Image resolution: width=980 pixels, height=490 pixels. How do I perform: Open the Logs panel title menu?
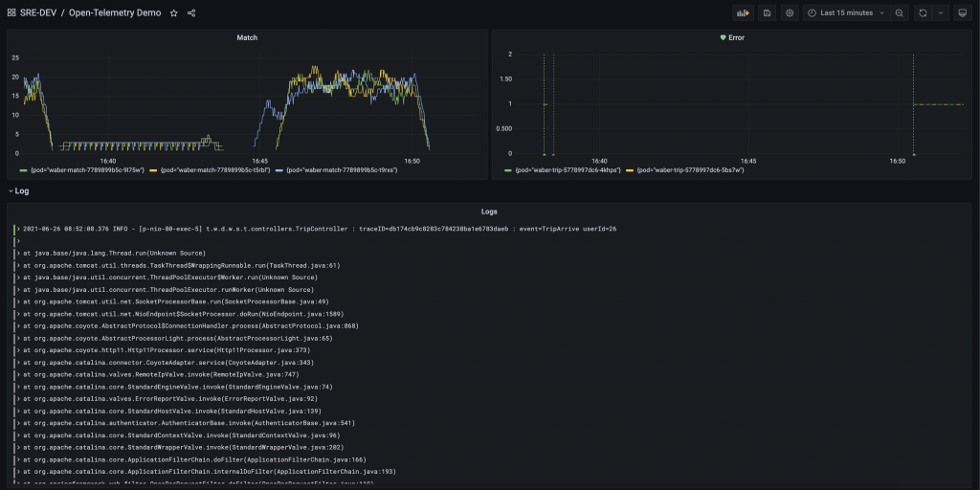click(489, 212)
